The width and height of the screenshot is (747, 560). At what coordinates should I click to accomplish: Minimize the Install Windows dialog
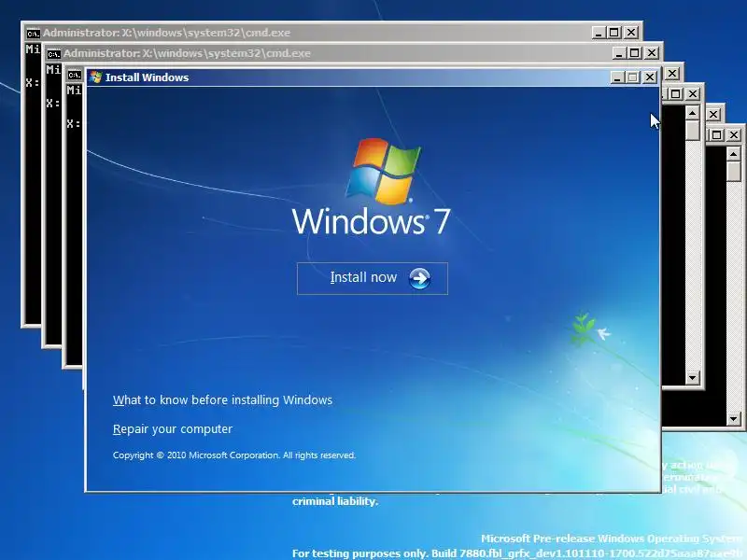click(617, 77)
